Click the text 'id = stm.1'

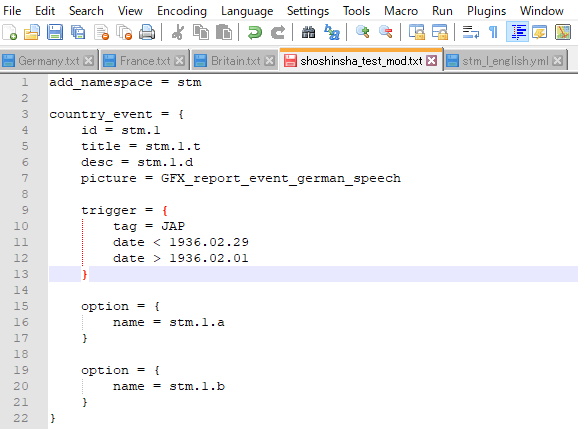point(121,130)
